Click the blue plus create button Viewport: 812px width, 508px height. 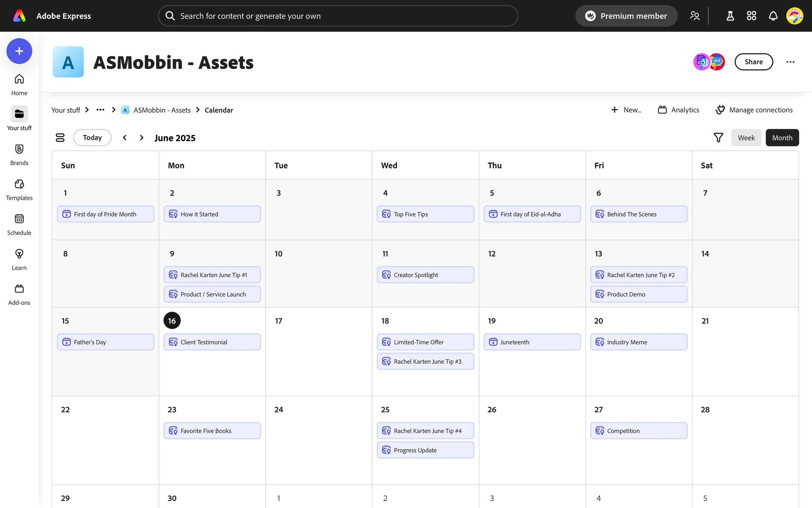point(19,51)
